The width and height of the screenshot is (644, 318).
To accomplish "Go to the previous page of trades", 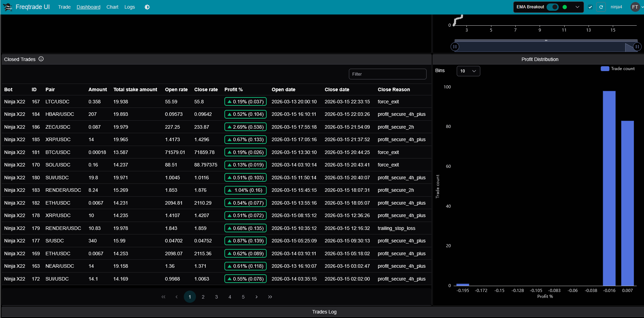I will (x=177, y=297).
